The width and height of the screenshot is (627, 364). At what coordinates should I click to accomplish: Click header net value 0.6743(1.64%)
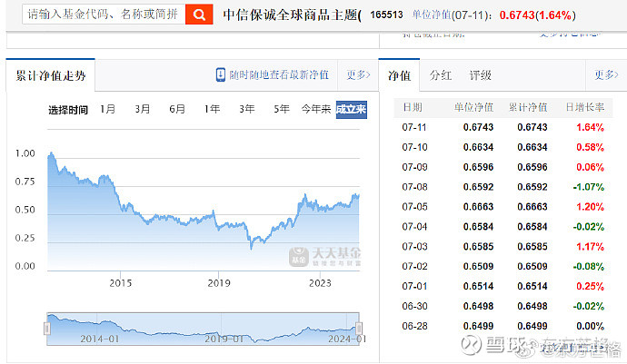click(x=537, y=15)
